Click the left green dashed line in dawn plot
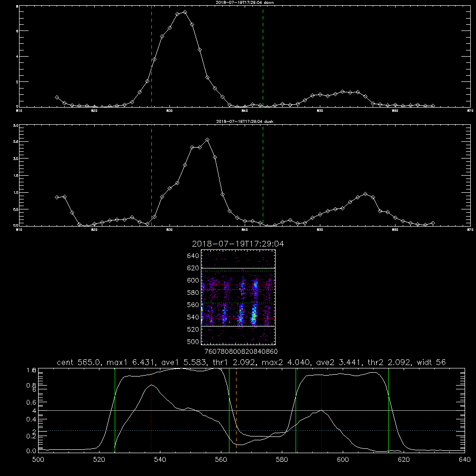 (151, 57)
